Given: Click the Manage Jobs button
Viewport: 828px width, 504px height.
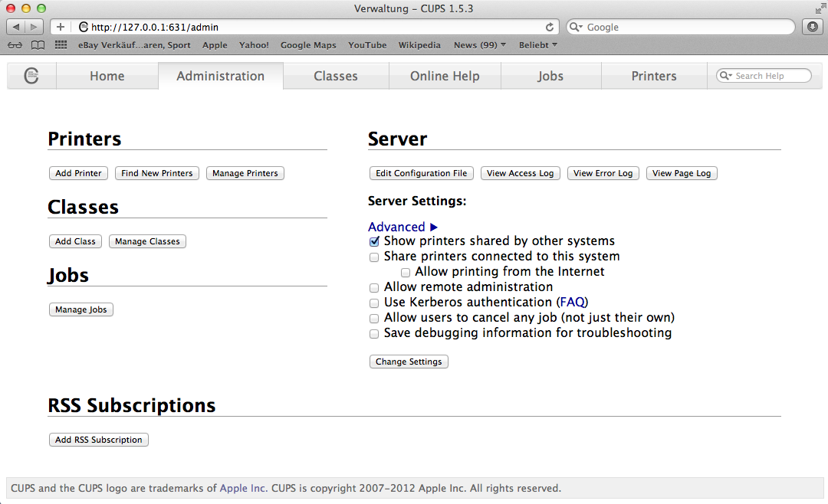Looking at the screenshot, I should (81, 309).
